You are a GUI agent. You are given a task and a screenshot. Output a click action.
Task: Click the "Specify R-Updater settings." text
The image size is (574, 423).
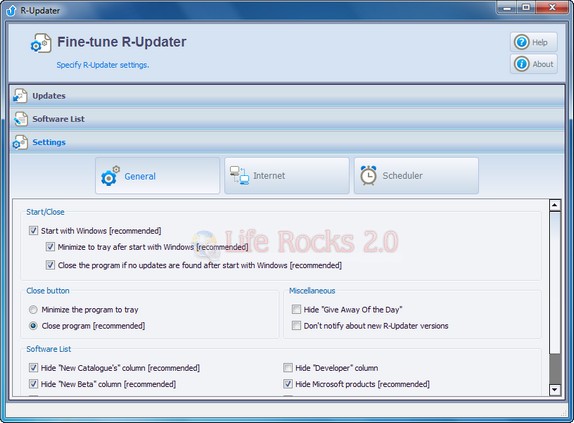[103, 65]
